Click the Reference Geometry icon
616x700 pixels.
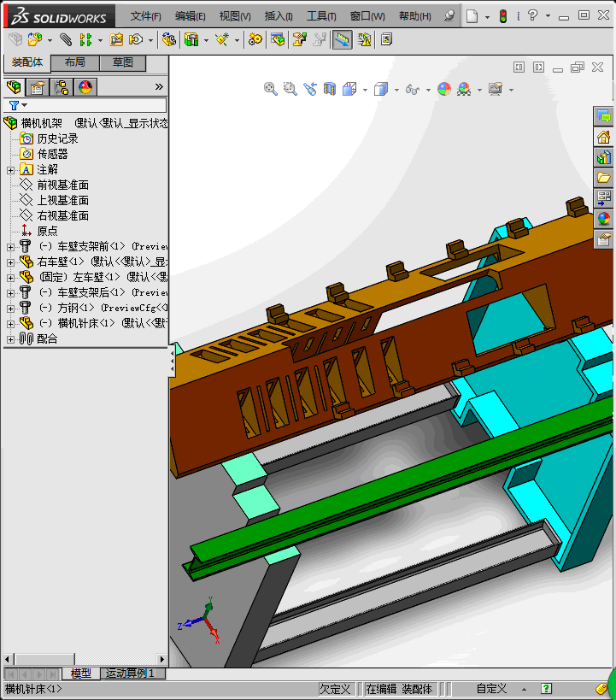[x=222, y=39]
